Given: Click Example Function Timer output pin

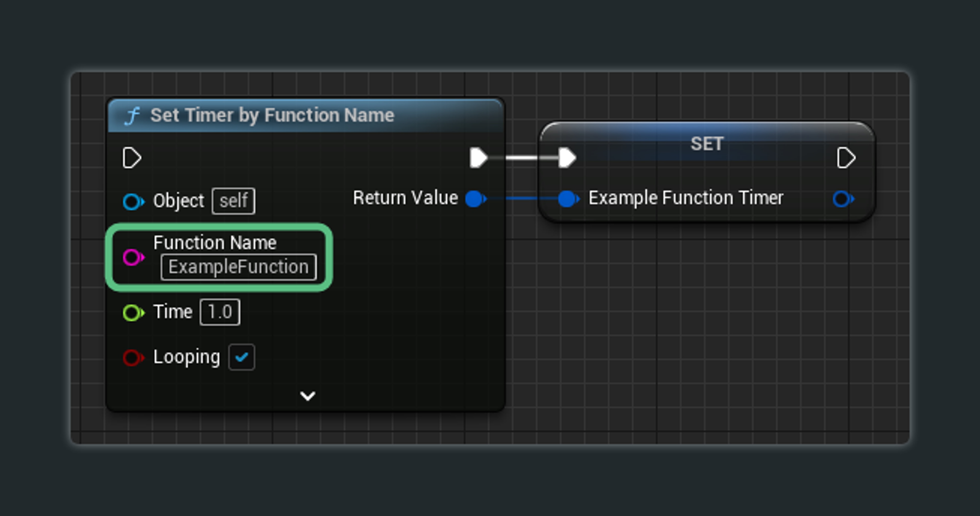Looking at the screenshot, I should [842, 198].
